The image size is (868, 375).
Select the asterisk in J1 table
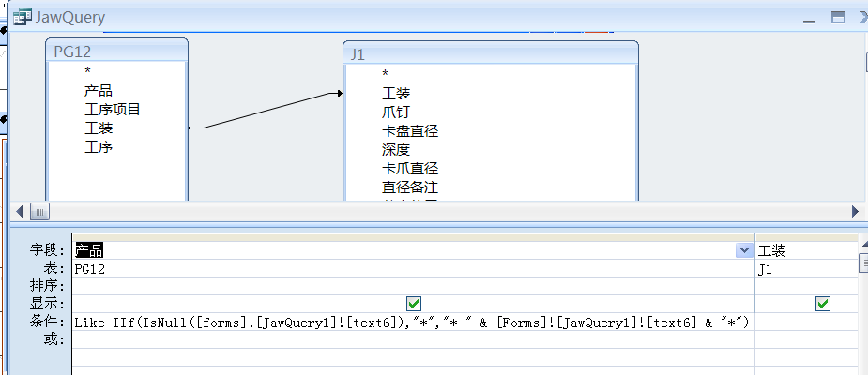(385, 74)
